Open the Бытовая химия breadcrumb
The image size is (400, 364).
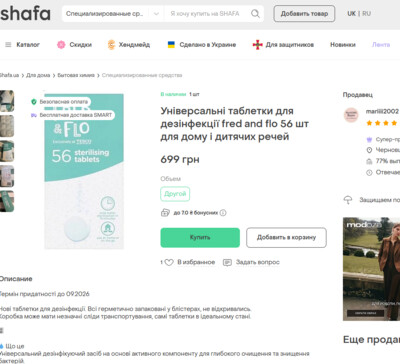tap(76, 75)
